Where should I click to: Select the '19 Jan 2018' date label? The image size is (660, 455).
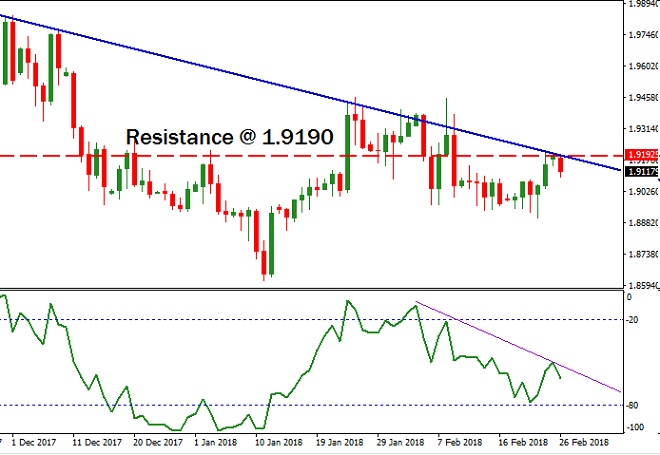click(x=340, y=443)
